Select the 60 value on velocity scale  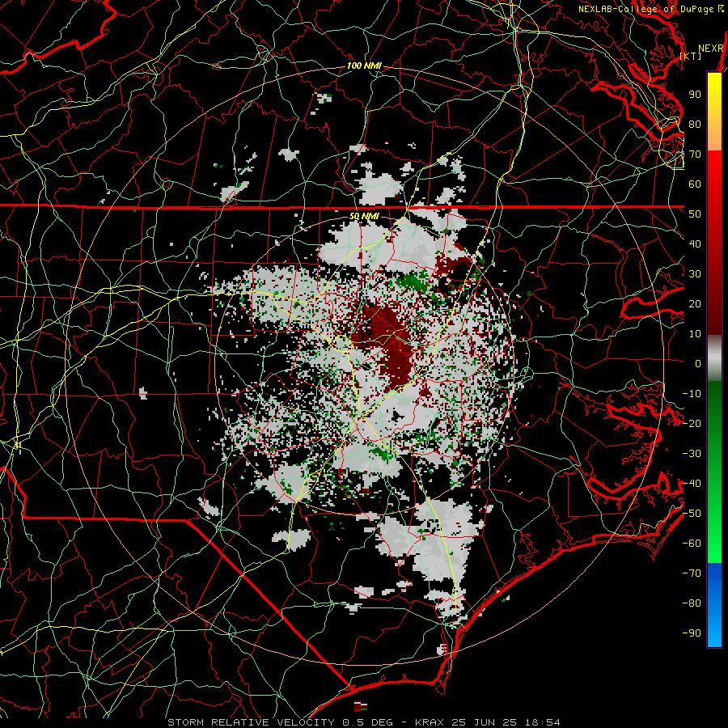pos(695,184)
